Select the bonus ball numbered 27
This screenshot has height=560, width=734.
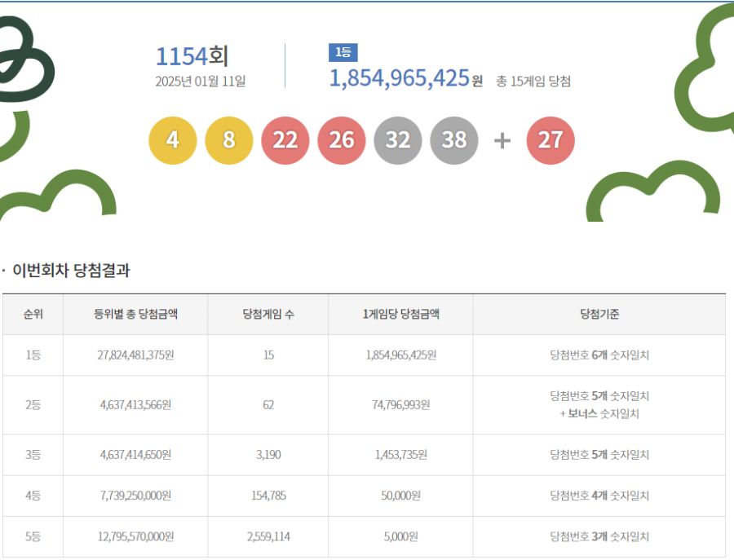point(551,140)
